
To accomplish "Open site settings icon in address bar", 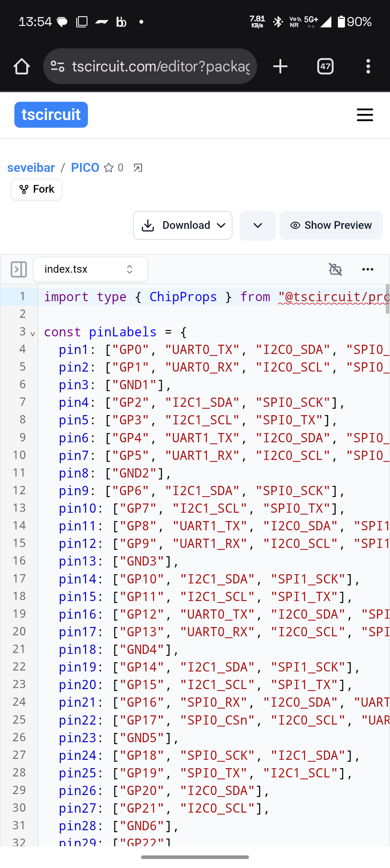I will (x=58, y=66).
